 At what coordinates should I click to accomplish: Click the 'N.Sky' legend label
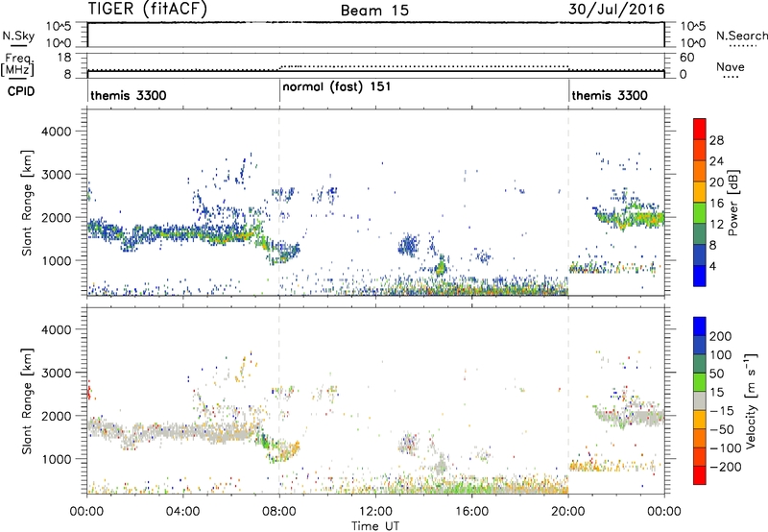18,36
